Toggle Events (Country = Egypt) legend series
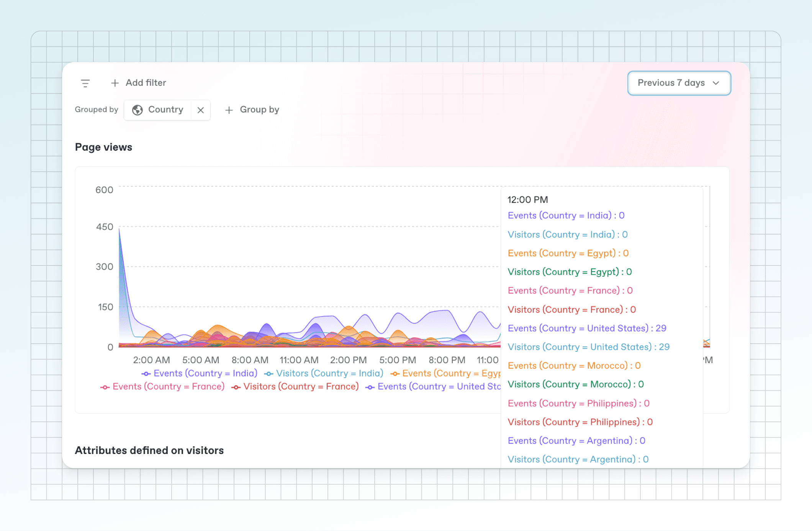The height and width of the screenshot is (531, 812). click(445, 373)
